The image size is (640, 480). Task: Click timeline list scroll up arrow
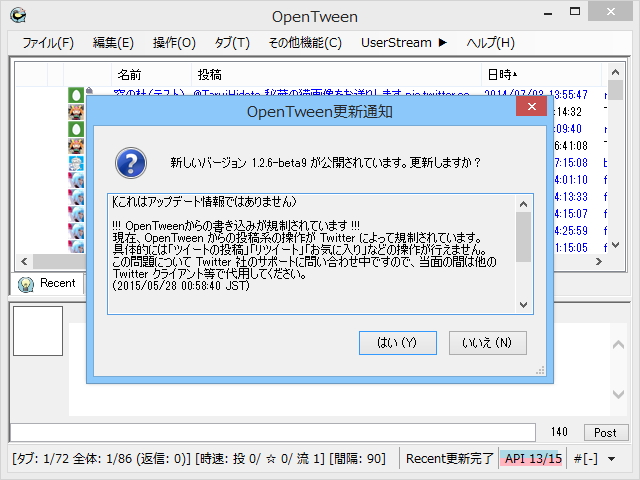point(615,72)
